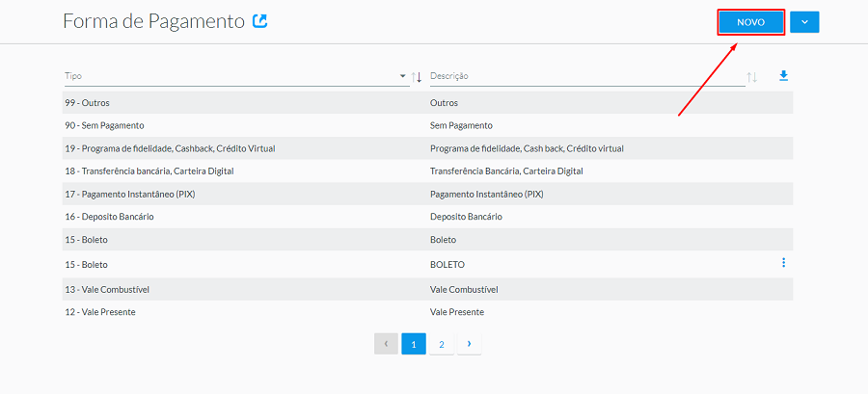Select '12 - Vale Presente' row
This screenshot has height=394, width=868.
point(427,312)
